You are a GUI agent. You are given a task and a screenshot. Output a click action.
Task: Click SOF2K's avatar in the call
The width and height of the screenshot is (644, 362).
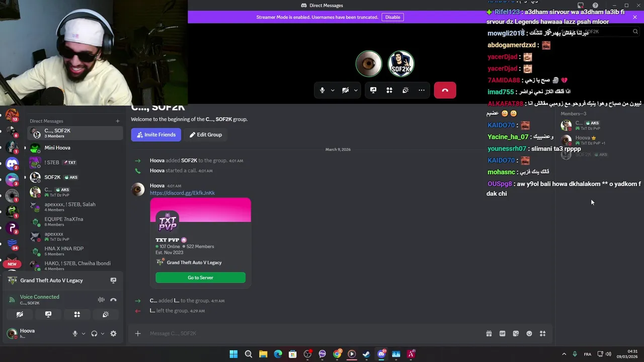pos(401,64)
